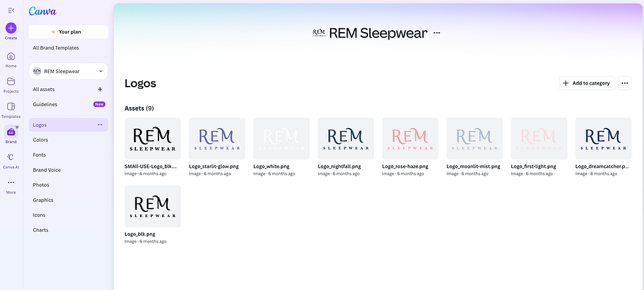The image size is (644, 290).
Task: Select All assets
Action: [x=43, y=89]
